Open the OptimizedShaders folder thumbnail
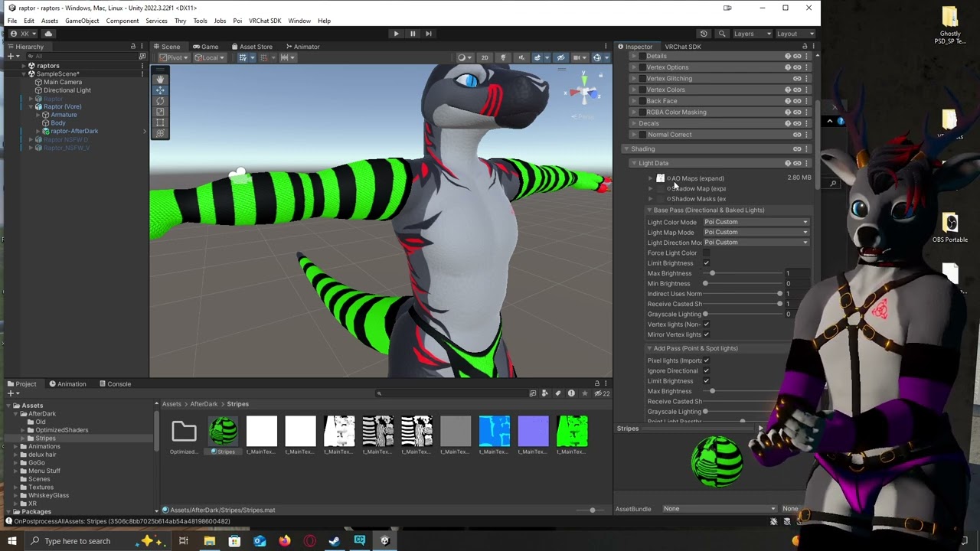This screenshot has height=551, width=980. pyautogui.click(x=184, y=432)
